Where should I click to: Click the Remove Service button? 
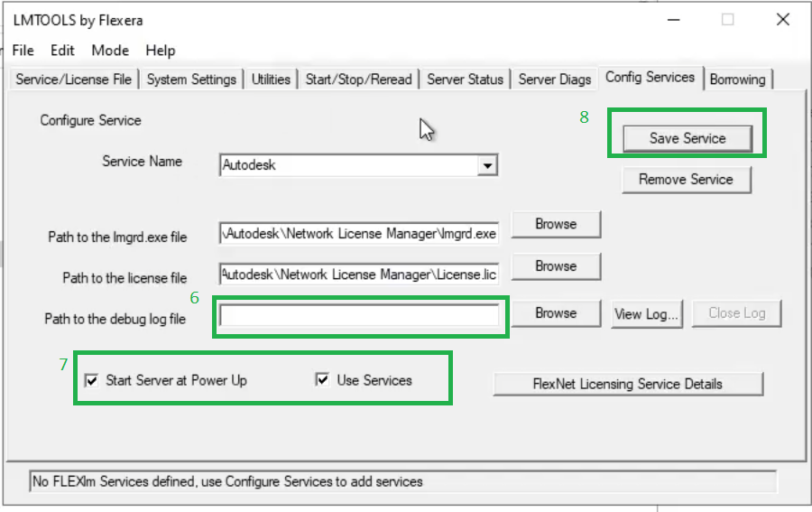coord(686,180)
